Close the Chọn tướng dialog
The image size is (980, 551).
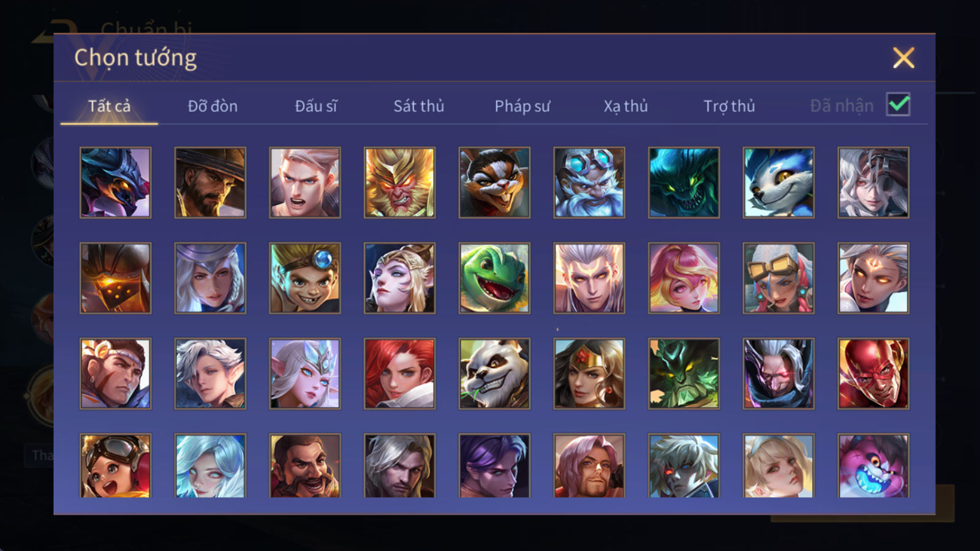903,58
